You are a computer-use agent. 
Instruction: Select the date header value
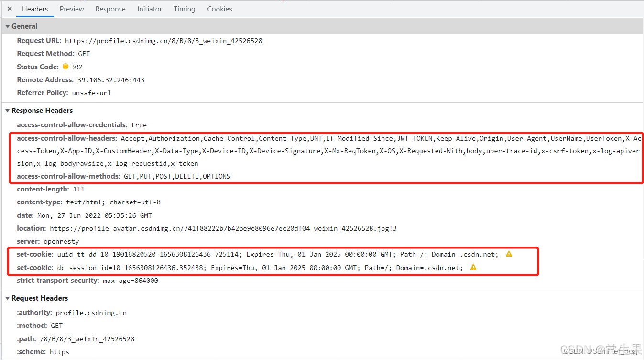[x=94, y=215]
